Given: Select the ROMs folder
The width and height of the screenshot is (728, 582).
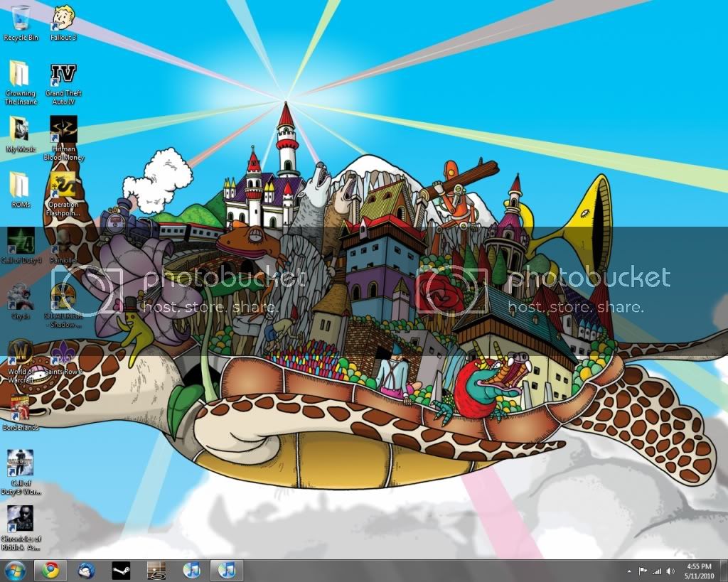Looking at the screenshot, I should click(21, 187).
